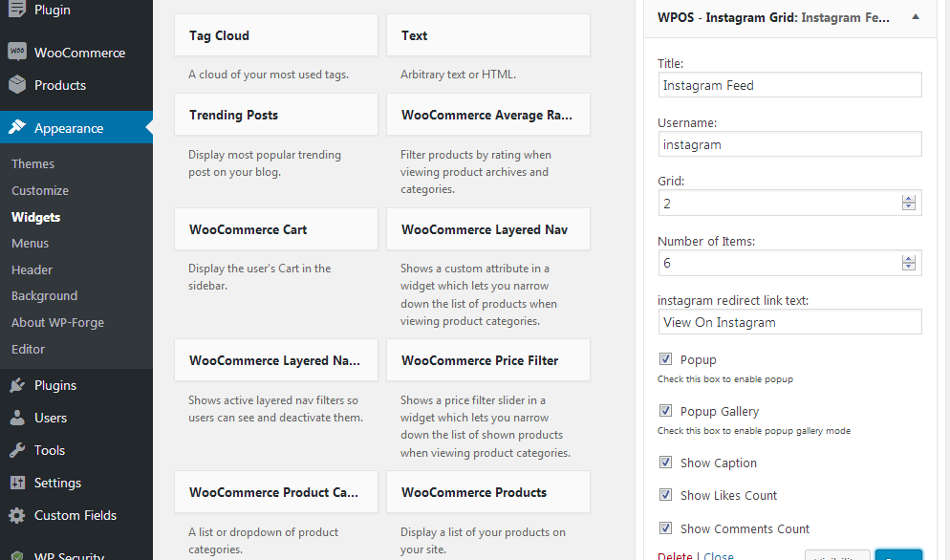Click the Plugins plug icon
This screenshot has height=560, width=950.
click(x=17, y=385)
